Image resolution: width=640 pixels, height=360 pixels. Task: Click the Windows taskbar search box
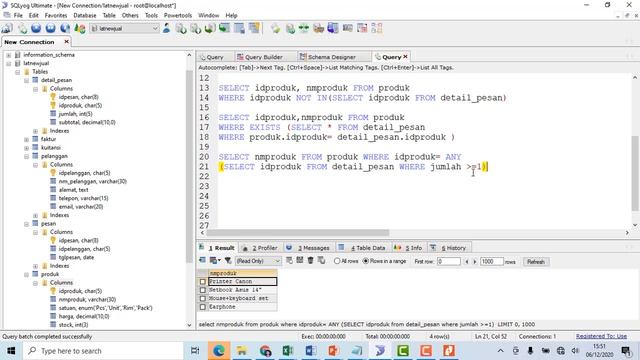tap(103, 351)
